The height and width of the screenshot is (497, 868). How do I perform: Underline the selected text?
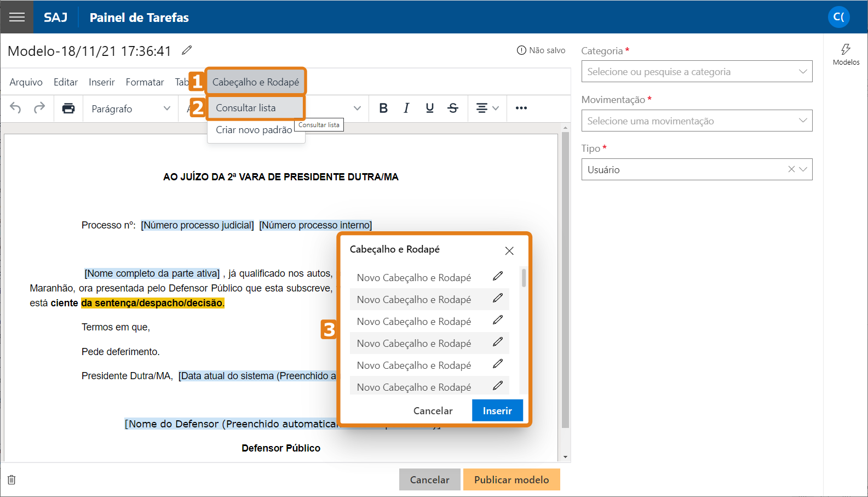430,108
